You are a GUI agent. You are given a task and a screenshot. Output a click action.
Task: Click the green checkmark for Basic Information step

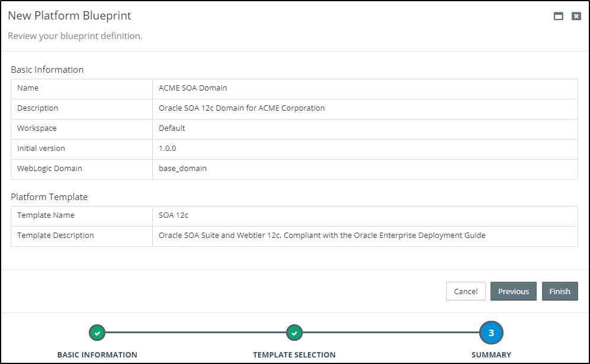click(97, 333)
